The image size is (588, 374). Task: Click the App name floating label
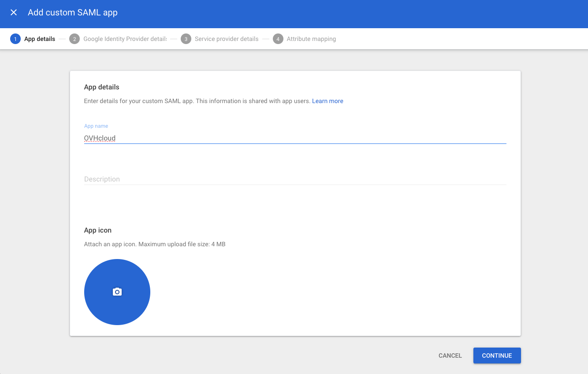click(x=96, y=126)
